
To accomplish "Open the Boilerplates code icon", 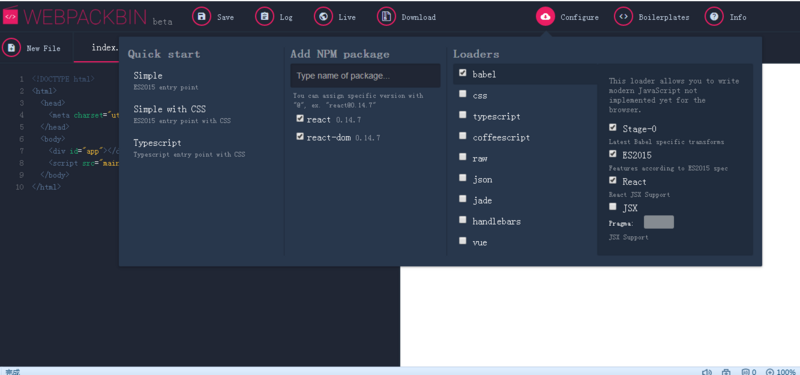I will 623,17.
